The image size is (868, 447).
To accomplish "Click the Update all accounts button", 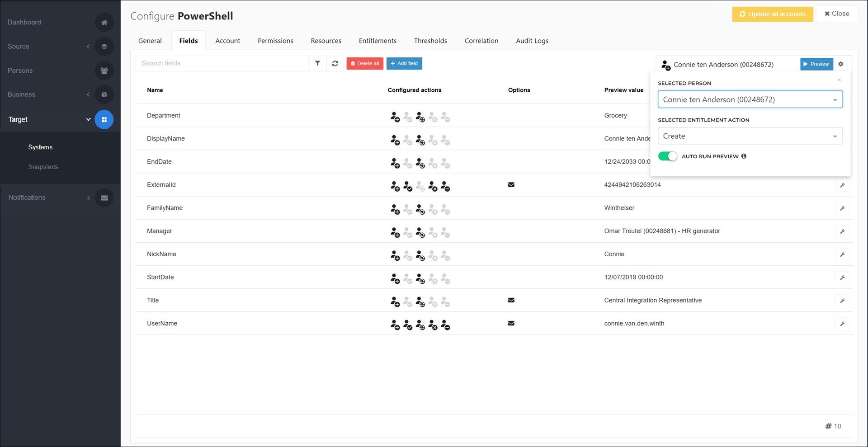I will (x=773, y=14).
